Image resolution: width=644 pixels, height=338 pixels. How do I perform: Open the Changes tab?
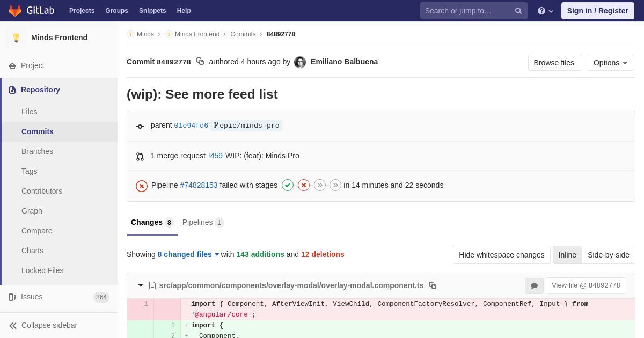152,223
